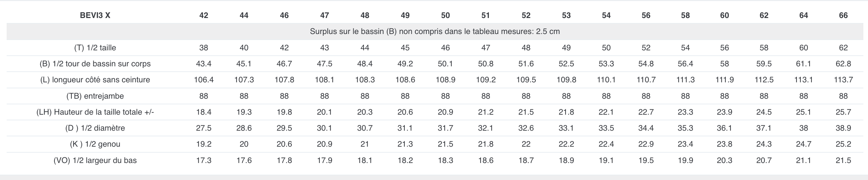Viewport: 868px width, 180px height.
Task: Select size column header 66
Action: click(843, 15)
